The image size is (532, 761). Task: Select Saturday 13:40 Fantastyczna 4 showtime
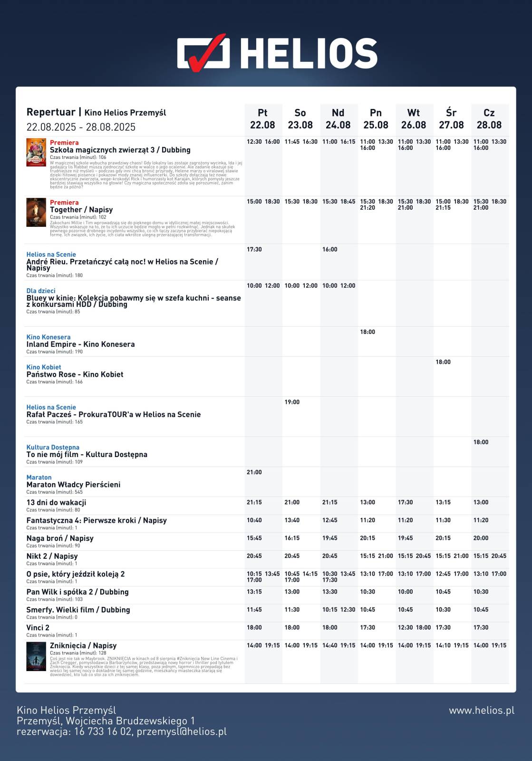tap(292, 520)
